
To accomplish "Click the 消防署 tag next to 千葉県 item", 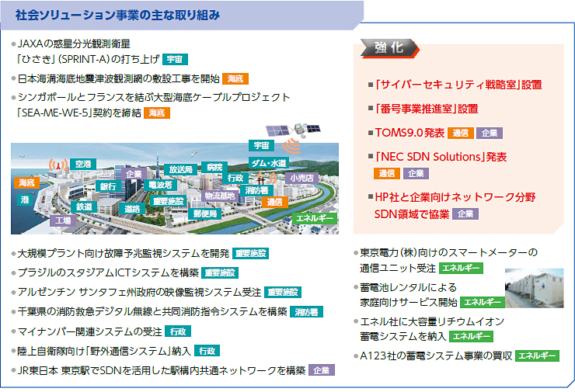I will tap(307, 312).
